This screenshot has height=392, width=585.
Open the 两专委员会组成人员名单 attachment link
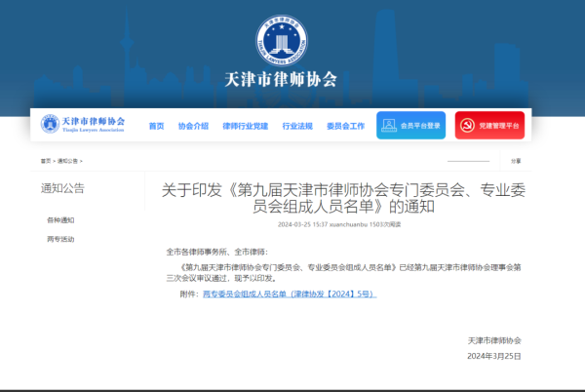[288, 294]
